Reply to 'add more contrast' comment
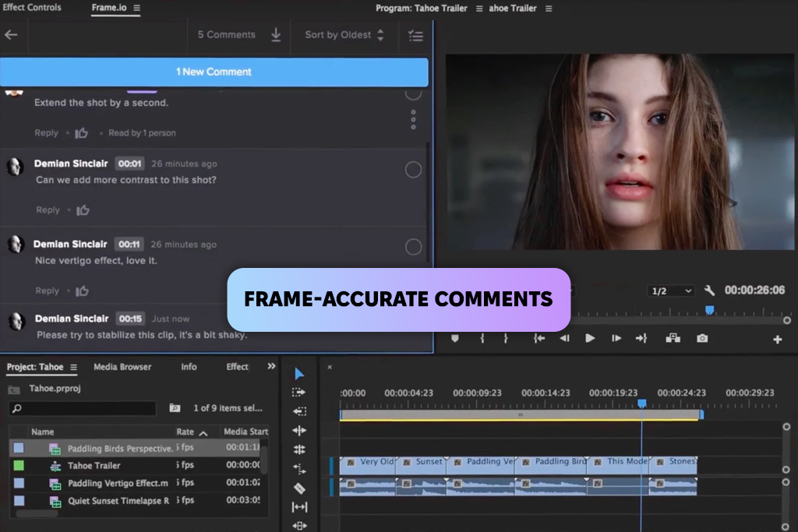This screenshot has height=532, width=798. [48, 210]
